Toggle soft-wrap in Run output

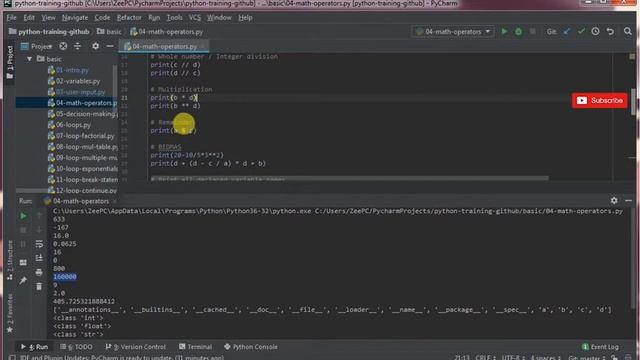click(39, 244)
